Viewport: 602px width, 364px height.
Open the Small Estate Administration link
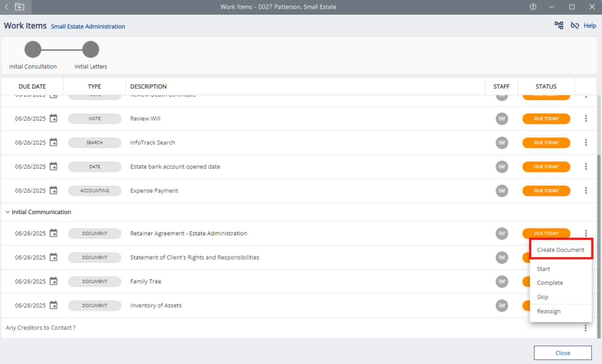tap(88, 26)
